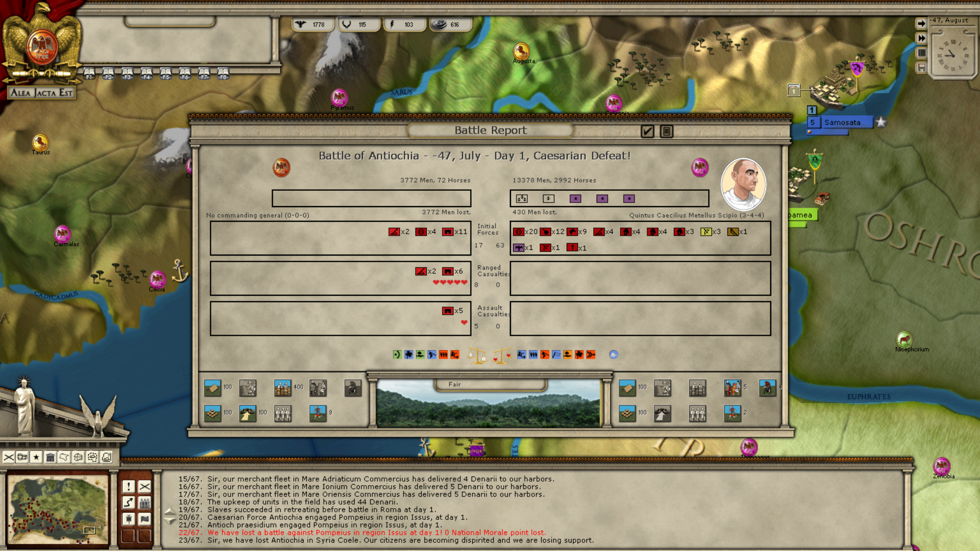Image resolution: width=980 pixels, height=551 pixels.
Task: Toggle the region outline map filter
Action: [x=64, y=457]
